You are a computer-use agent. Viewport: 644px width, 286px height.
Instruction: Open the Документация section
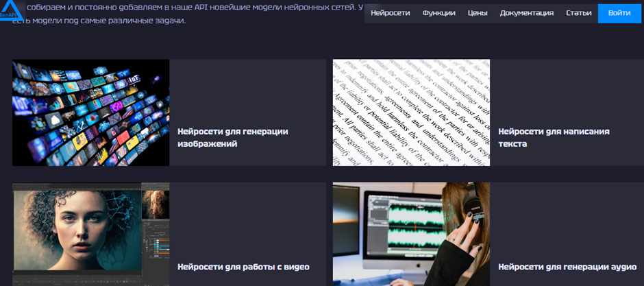tap(527, 13)
